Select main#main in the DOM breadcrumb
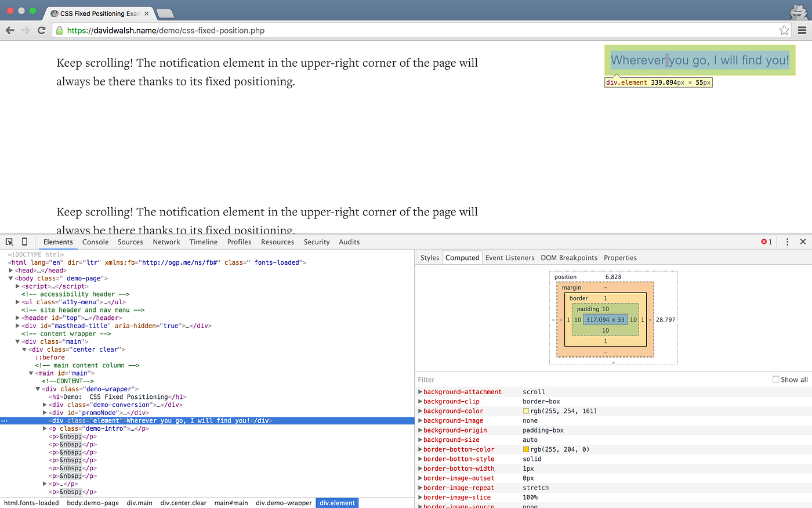This screenshot has width=812, height=508. tap(231, 503)
